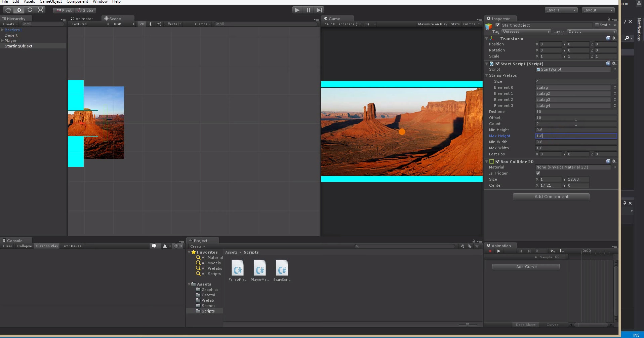The width and height of the screenshot is (644, 338).
Task: Add a keyframe in the Animation panel
Action: click(553, 251)
